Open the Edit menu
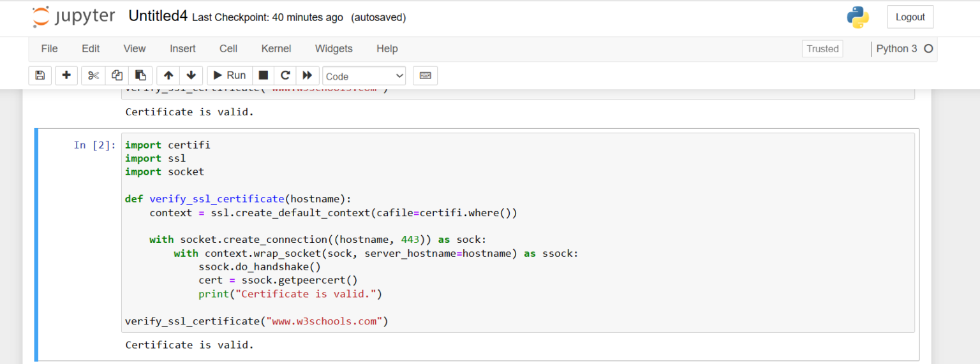The image size is (980, 364). pyautogui.click(x=91, y=48)
